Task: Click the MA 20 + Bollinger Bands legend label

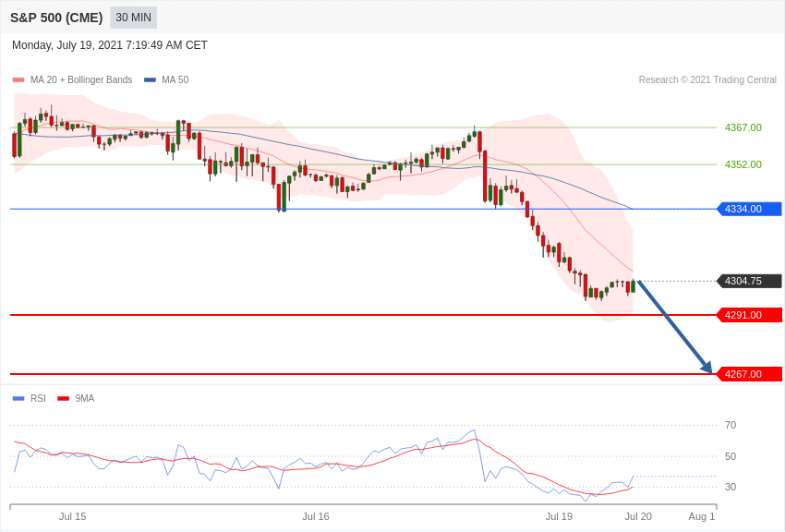Action: (81, 80)
